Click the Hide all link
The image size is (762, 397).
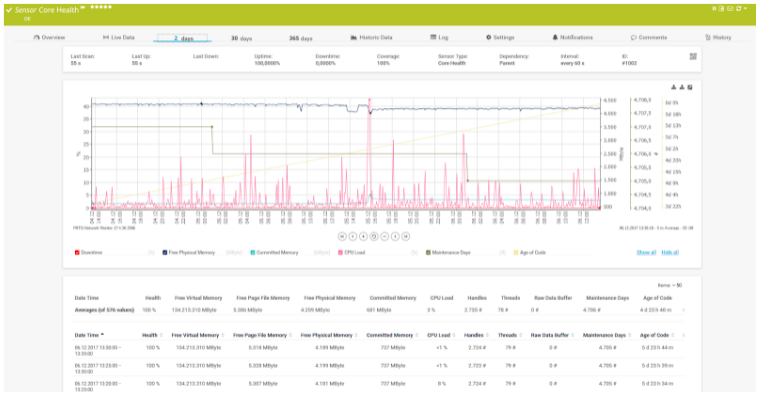point(670,253)
